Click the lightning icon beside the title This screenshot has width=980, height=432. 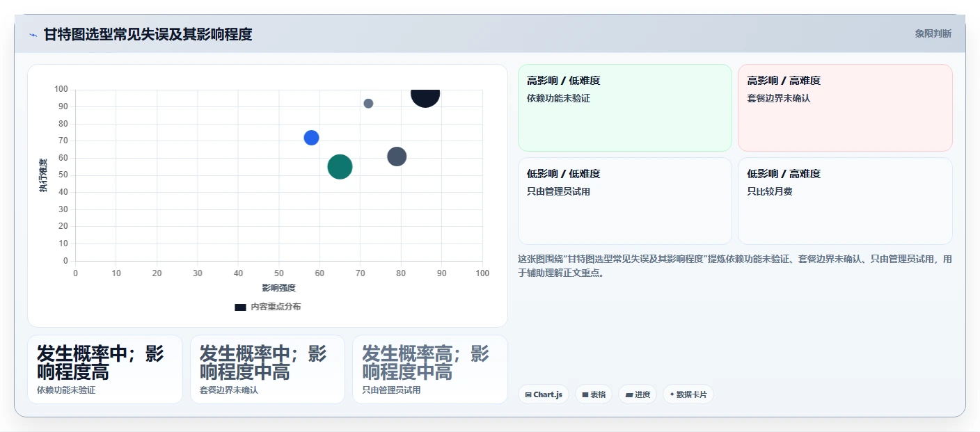click(x=33, y=35)
